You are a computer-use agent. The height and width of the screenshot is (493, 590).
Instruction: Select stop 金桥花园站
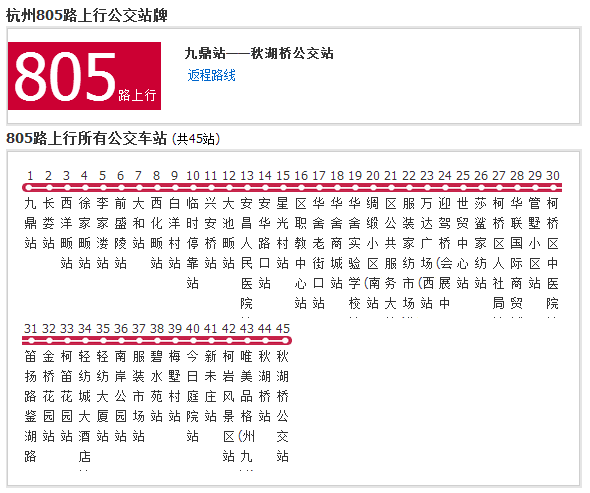tap(49, 396)
